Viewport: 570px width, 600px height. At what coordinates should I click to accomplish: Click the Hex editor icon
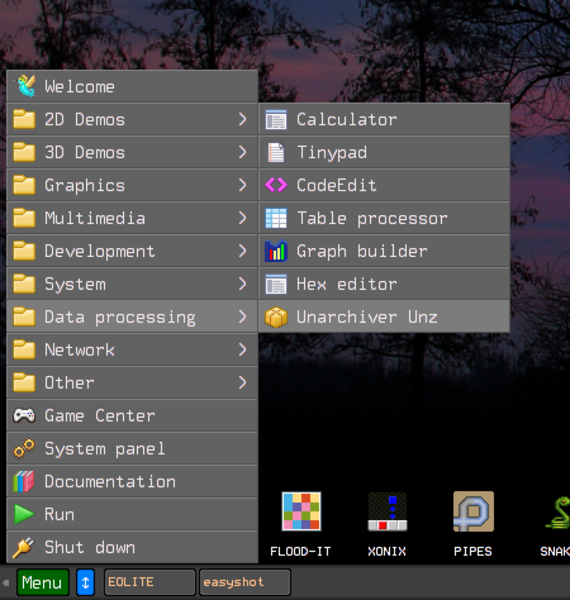(276, 284)
